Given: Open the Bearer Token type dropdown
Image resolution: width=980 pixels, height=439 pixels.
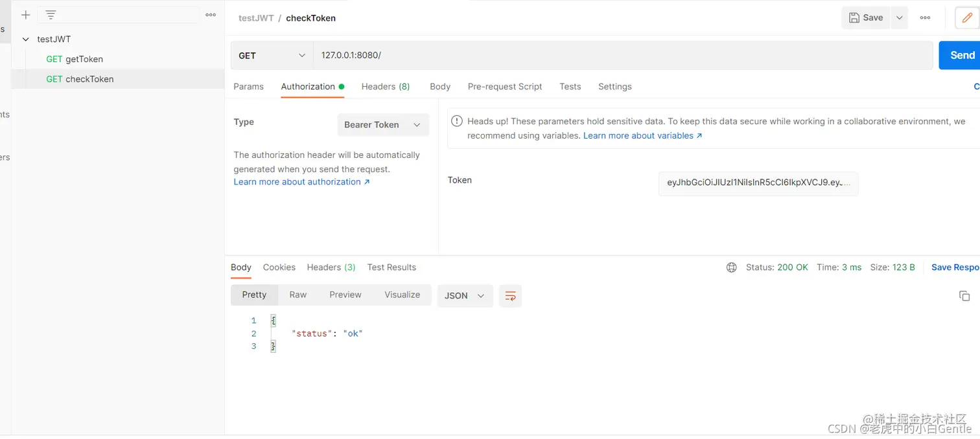Looking at the screenshot, I should click(382, 125).
